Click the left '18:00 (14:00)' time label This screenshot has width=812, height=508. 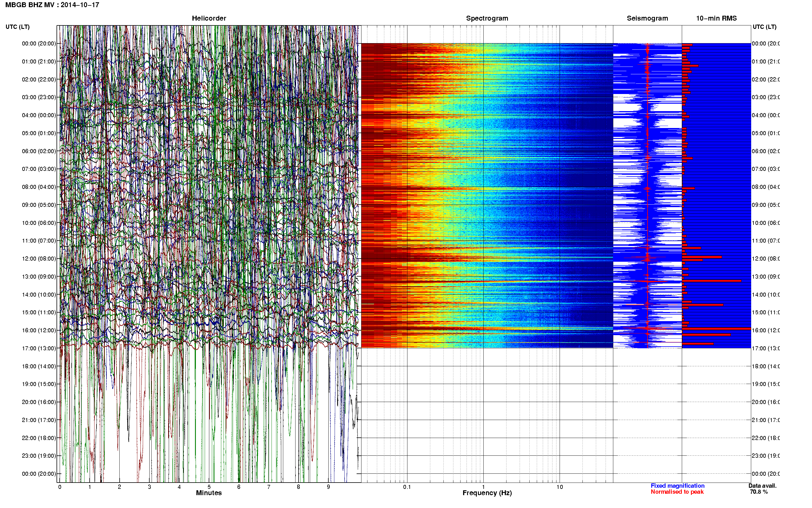click(x=39, y=366)
